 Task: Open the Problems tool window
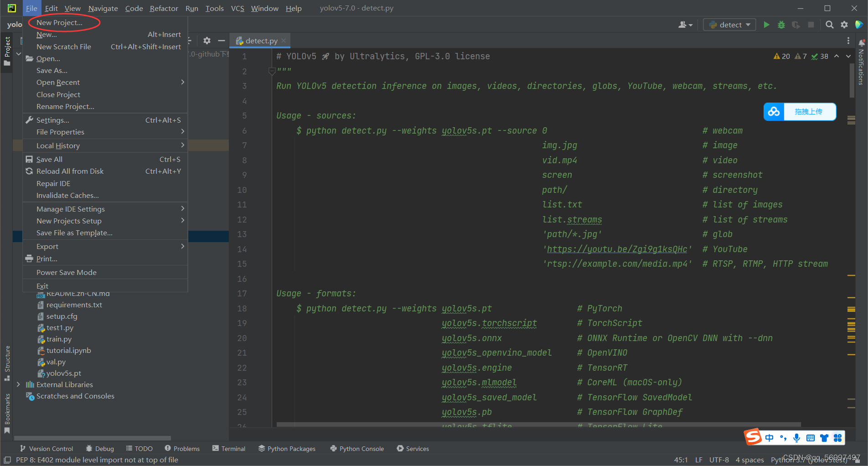[182, 449]
